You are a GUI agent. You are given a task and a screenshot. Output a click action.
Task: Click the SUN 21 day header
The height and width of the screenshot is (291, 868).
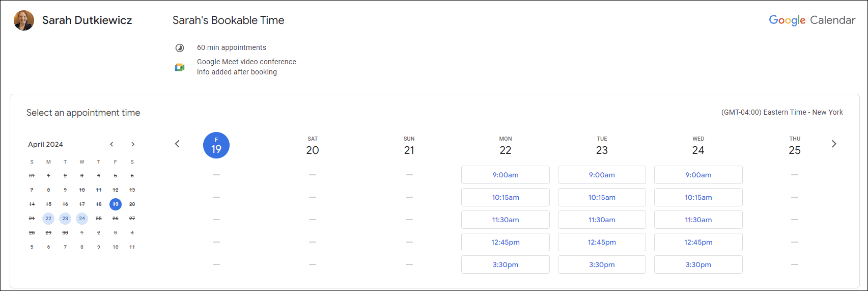[409, 146]
